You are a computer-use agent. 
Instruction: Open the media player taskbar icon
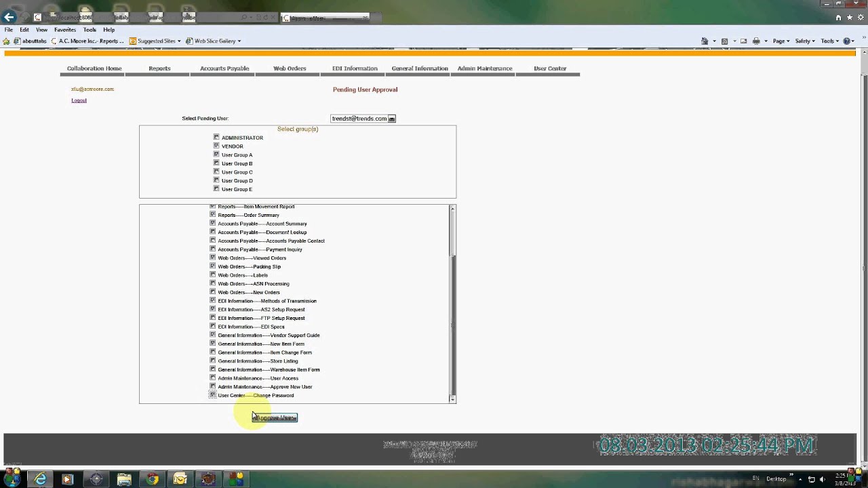coord(67,479)
